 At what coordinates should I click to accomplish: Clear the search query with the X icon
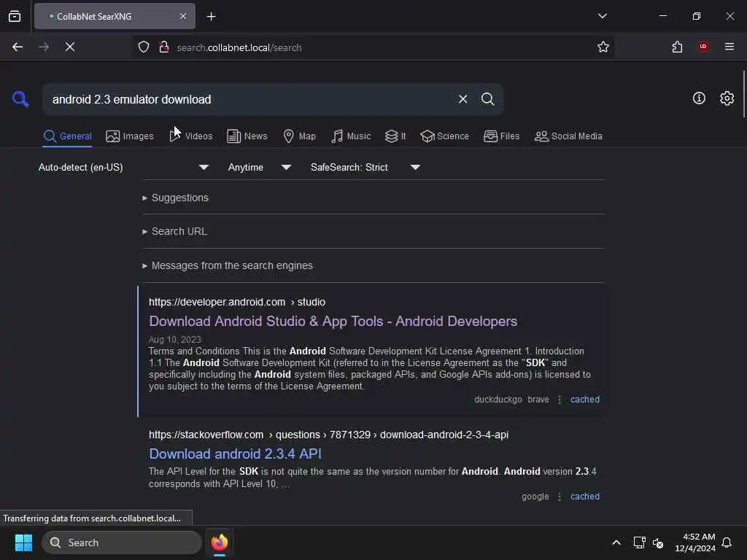[462, 99]
